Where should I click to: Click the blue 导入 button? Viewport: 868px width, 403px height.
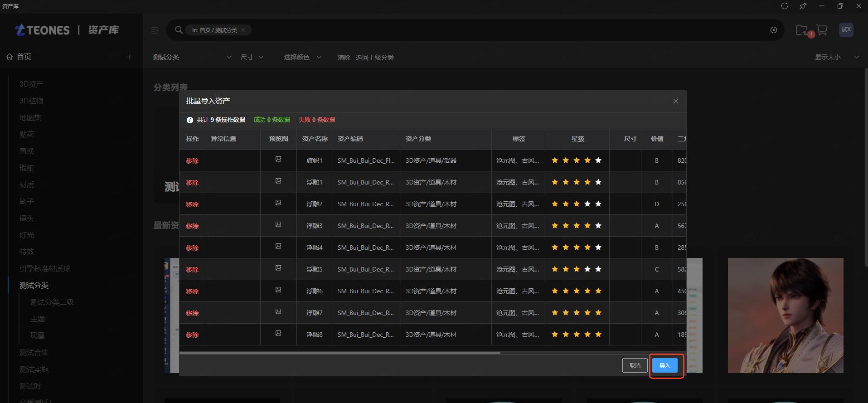pyautogui.click(x=664, y=365)
